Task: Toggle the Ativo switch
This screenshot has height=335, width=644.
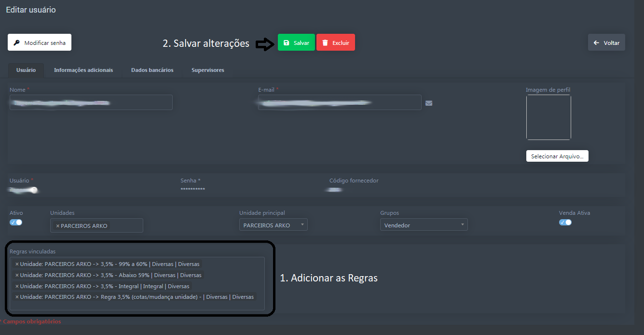Action: click(16, 223)
